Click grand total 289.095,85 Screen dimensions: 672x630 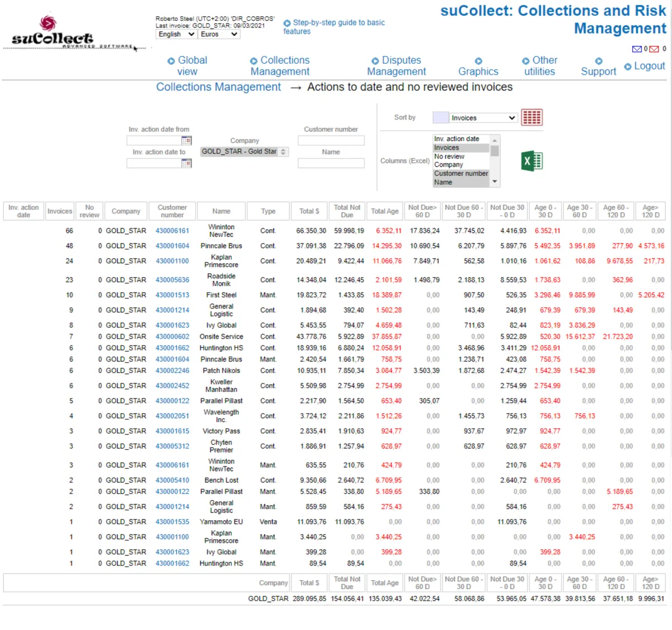point(309,599)
